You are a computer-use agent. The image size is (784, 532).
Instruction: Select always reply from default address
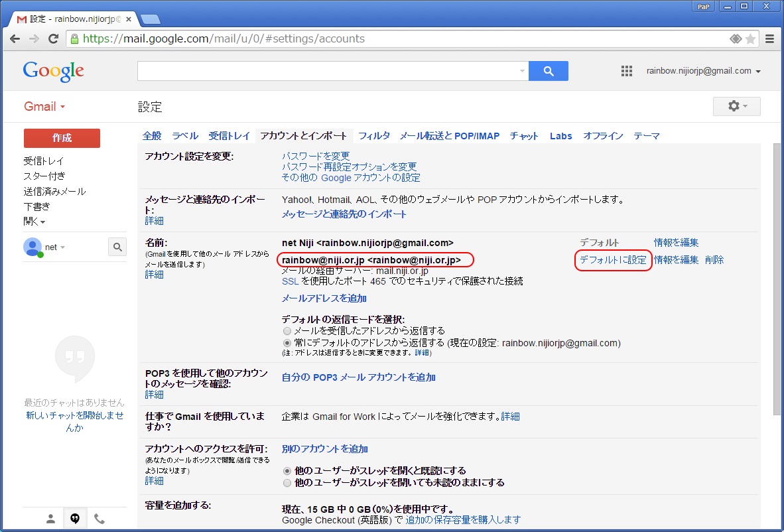[287, 343]
